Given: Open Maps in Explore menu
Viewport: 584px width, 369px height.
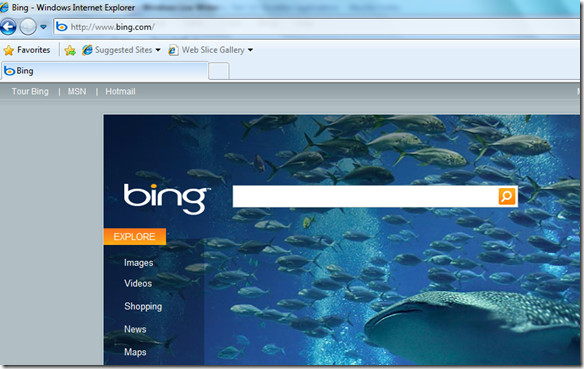Looking at the screenshot, I should coord(135,352).
